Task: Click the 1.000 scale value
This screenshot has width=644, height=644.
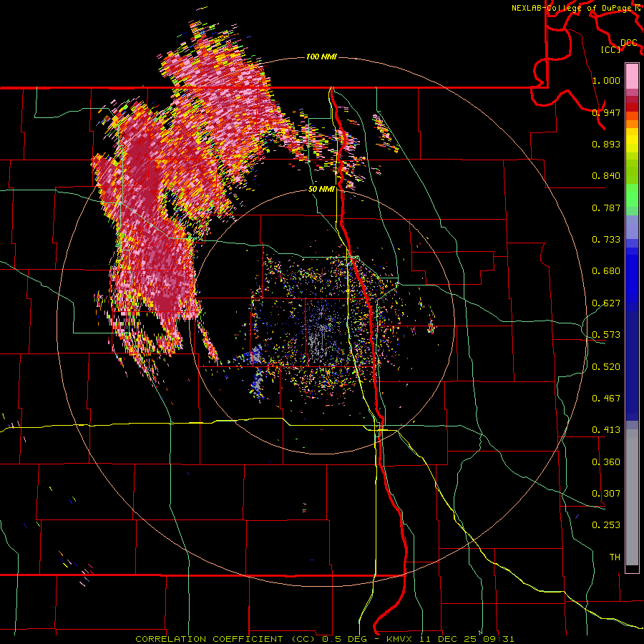Action: [606, 80]
